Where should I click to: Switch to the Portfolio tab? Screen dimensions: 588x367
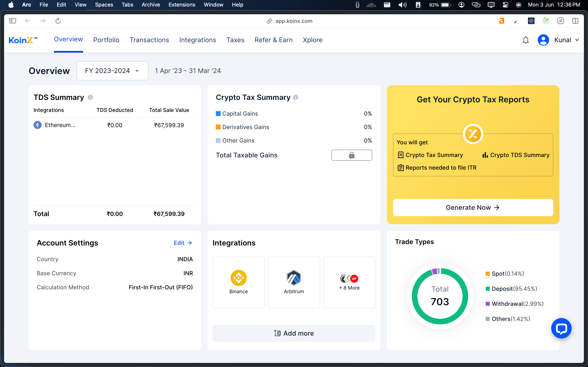click(106, 40)
